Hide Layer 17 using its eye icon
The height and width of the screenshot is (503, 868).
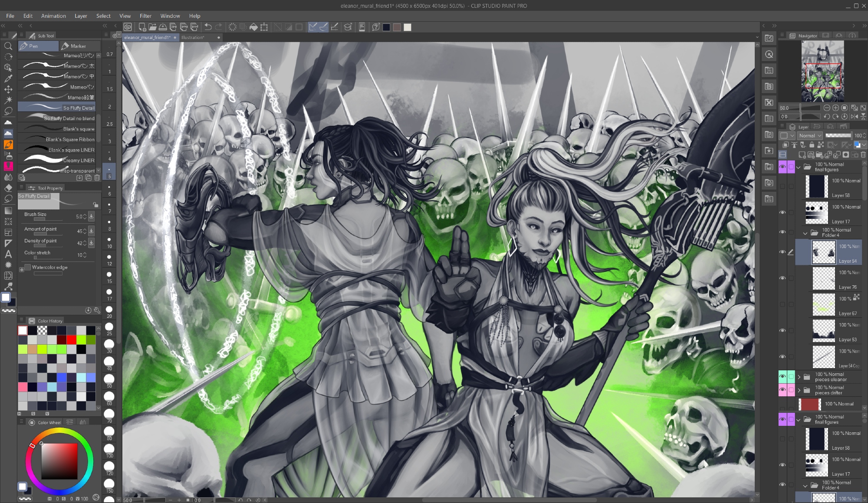tap(783, 212)
